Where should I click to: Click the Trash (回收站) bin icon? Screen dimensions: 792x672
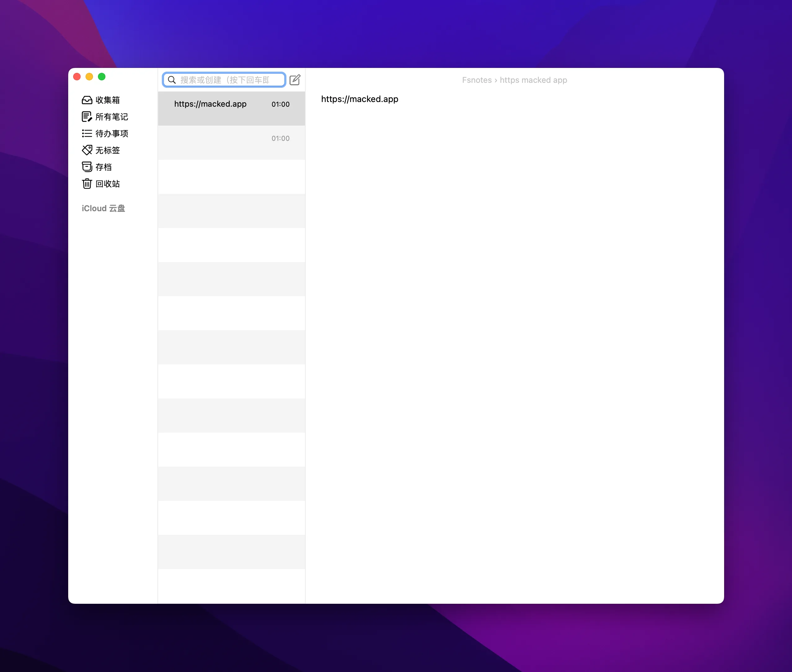87,184
